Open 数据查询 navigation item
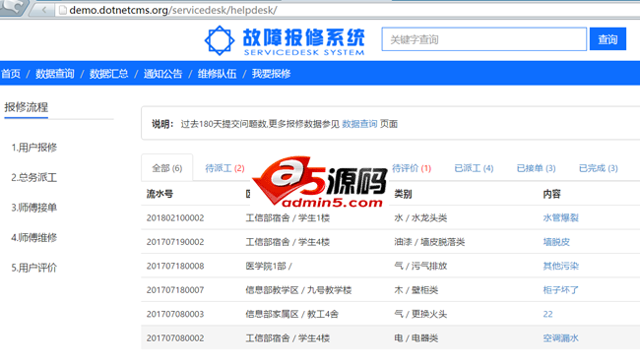Screen dimensions: 640x364 [55, 74]
